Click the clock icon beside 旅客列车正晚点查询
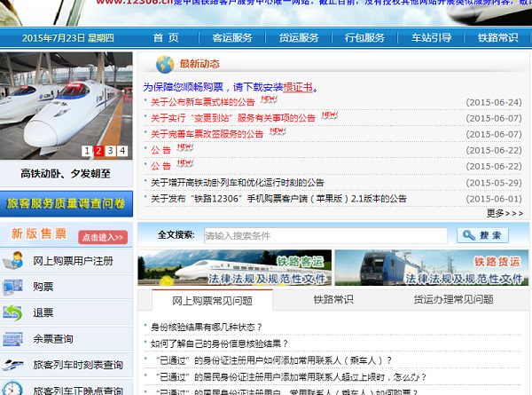 coord(13,389)
